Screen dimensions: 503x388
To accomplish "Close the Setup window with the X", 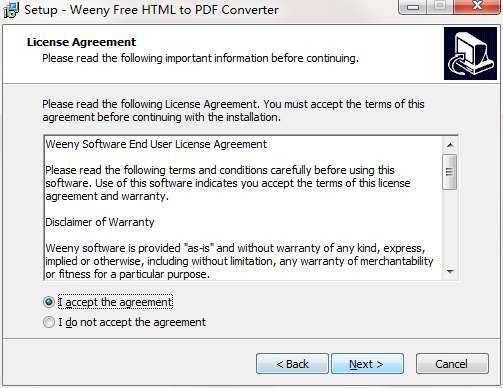I will 477,6.
